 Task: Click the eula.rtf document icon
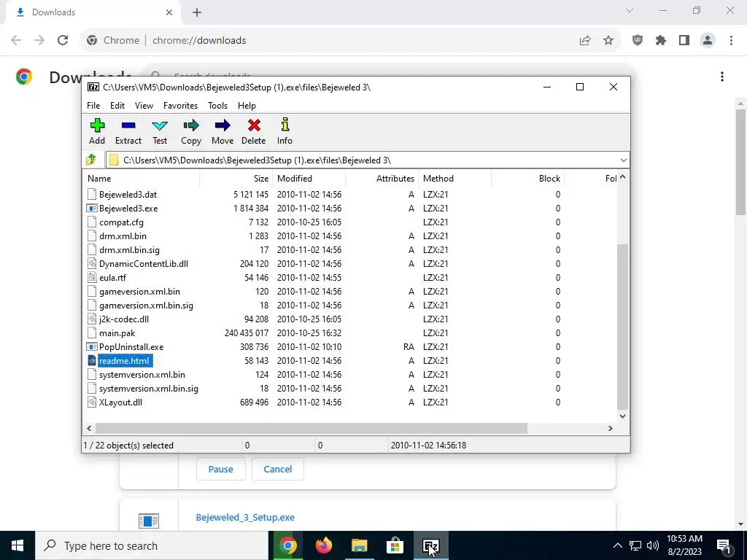(x=92, y=278)
